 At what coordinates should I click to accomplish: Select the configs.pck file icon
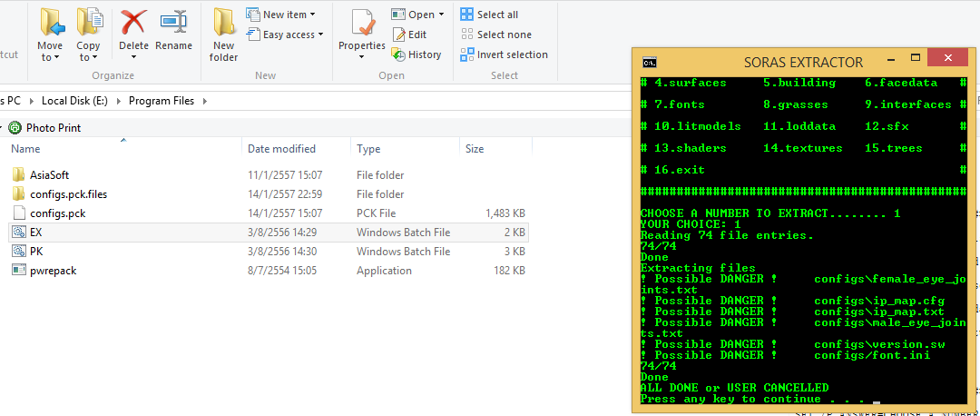pyautogui.click(x=19, y=213)
